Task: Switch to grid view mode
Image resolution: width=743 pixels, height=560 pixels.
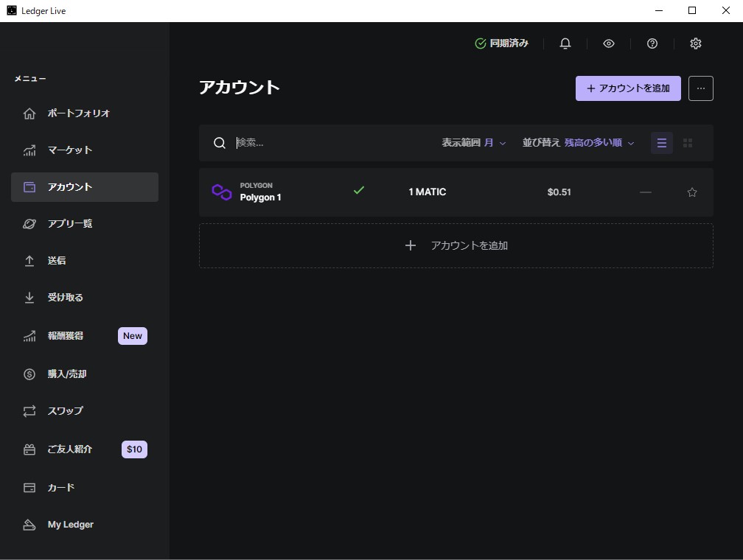Action: [x=688, y=143]
